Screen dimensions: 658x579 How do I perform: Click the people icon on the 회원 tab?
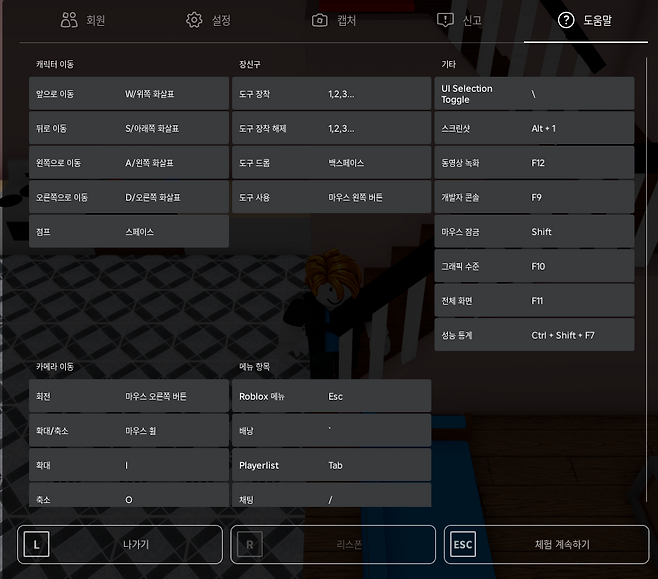click(69, 20)
